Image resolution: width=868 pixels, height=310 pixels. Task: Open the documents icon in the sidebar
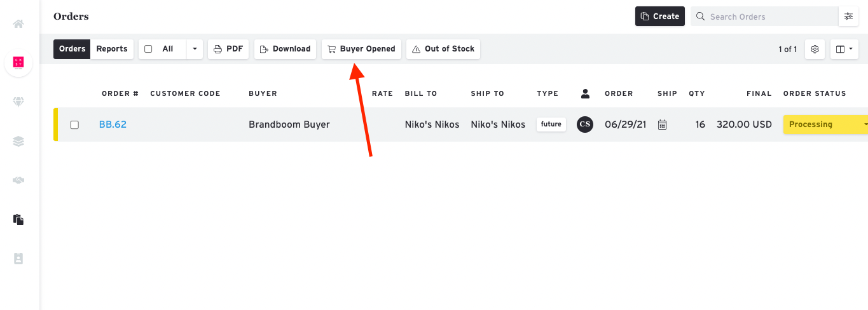tap(18, 220)
